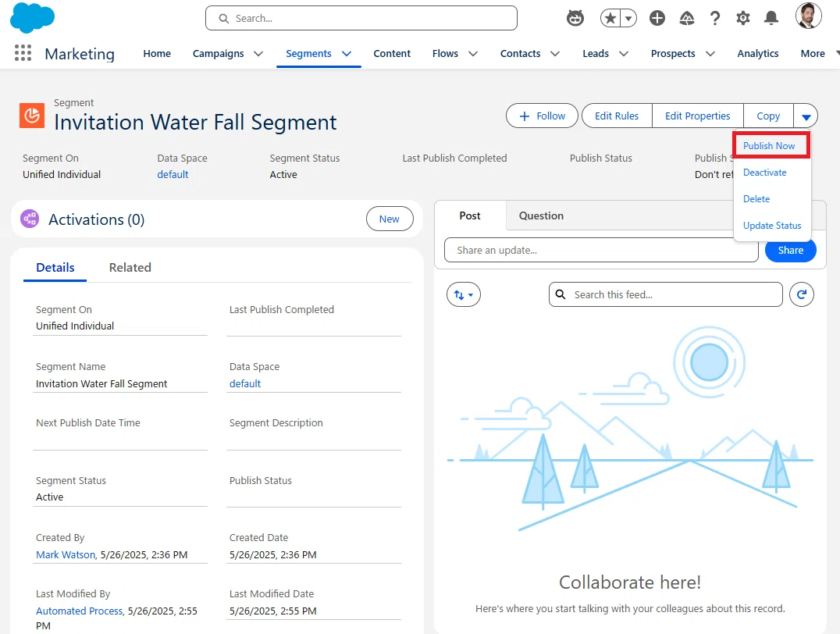Switch to the Related tab
This screenshot has height=634, width=840.
tap(130, 268)
